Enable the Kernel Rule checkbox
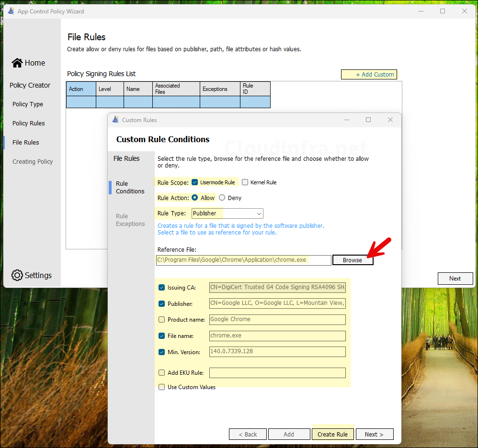 [x=245, y=182]
